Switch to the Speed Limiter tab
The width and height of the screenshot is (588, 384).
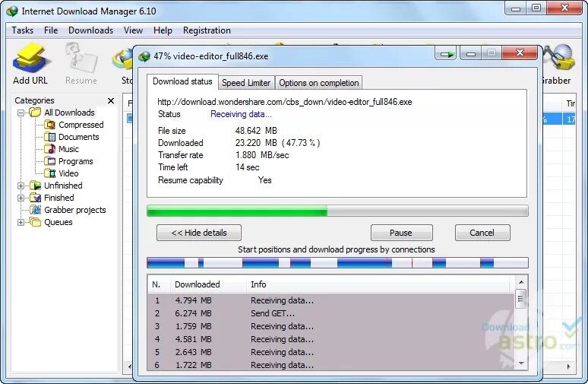[246, 83]
